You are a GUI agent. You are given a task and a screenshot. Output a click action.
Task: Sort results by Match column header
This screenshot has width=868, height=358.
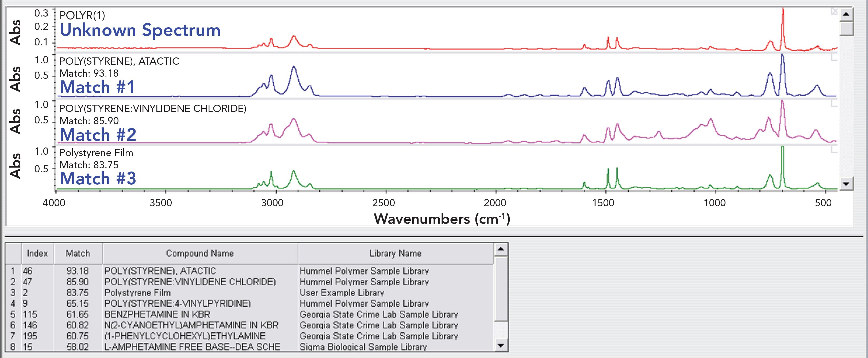(x=78, y=254)
